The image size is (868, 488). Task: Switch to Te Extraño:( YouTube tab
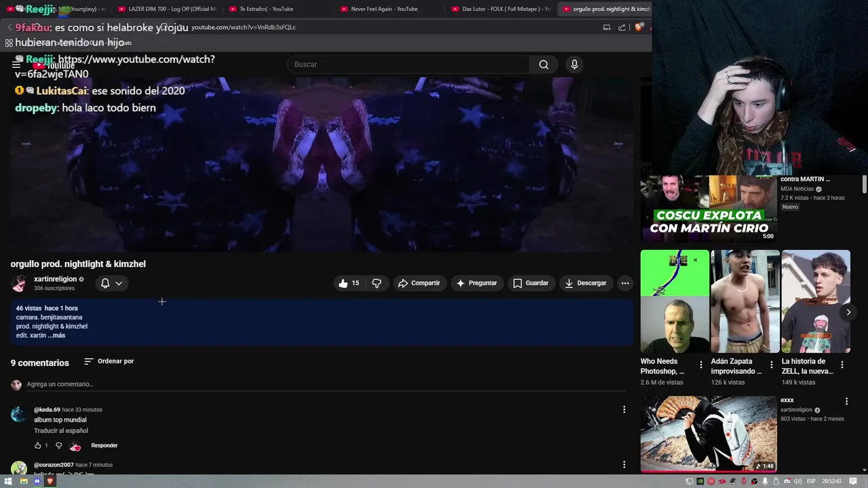click(278, 9)
